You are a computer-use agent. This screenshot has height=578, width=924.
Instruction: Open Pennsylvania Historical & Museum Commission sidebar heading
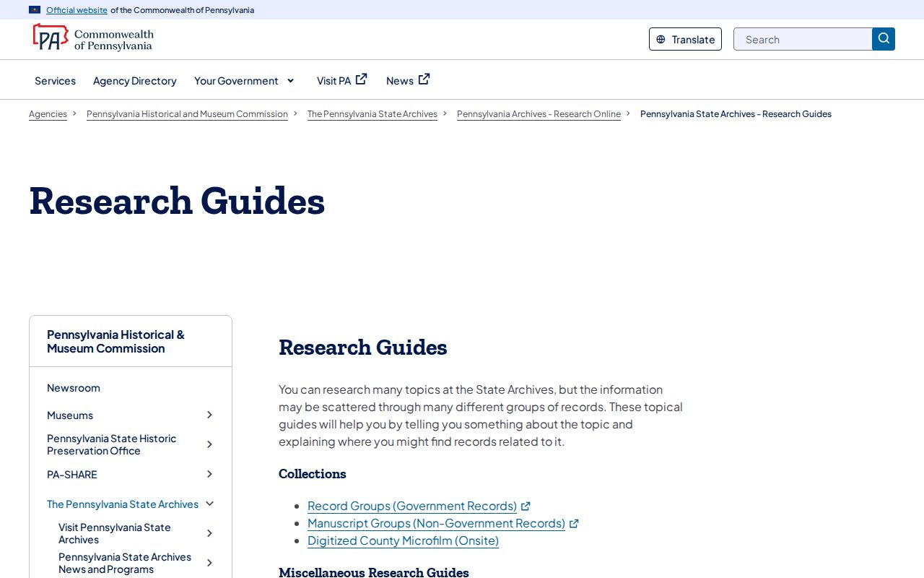point(115,342)
